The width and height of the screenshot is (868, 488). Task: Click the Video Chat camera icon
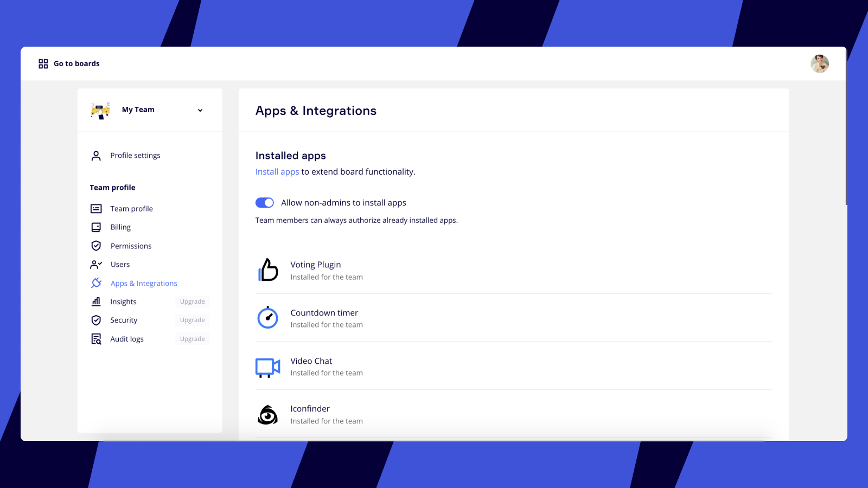coord(267,367)
